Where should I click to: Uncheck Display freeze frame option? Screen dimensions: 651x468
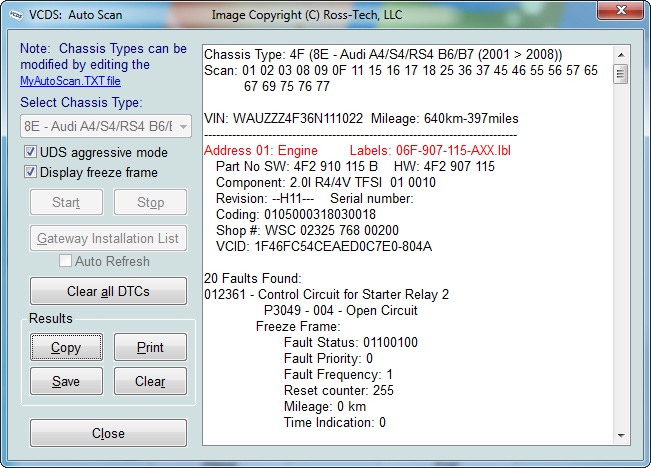pyautogui.click(x=31, y=172)
